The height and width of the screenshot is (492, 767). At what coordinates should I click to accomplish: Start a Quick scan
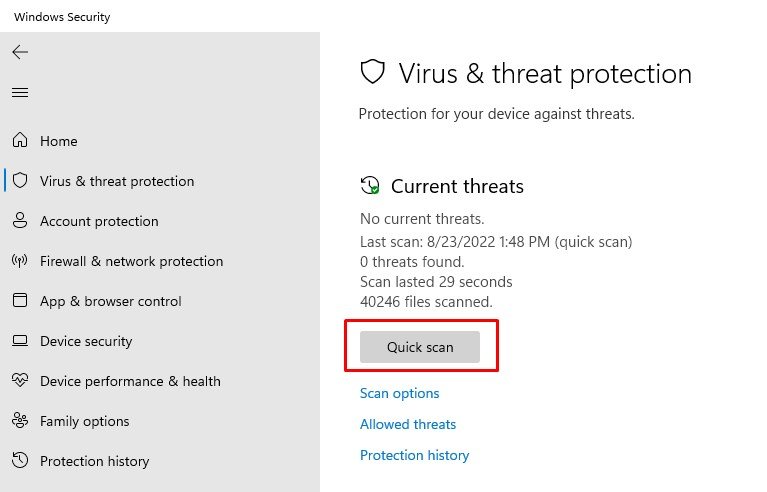pyautogui.click(x=420, y=347)
